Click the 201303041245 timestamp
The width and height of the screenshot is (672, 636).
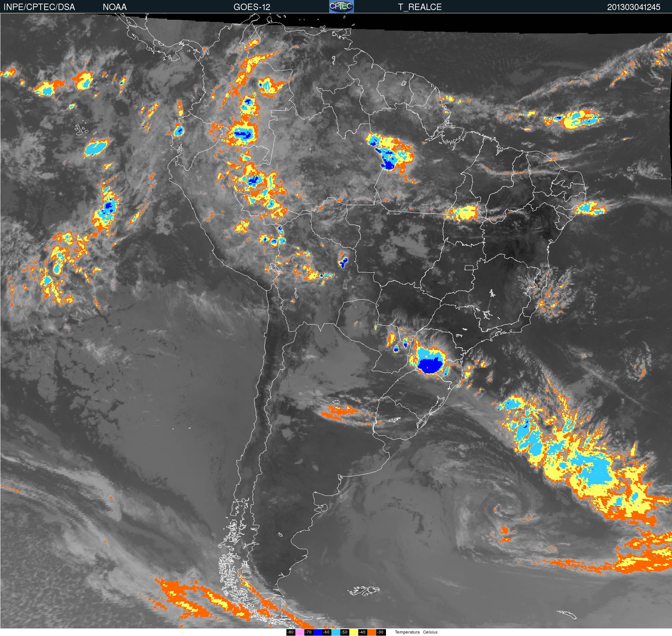pyautogui.click(x=634, y=7)
